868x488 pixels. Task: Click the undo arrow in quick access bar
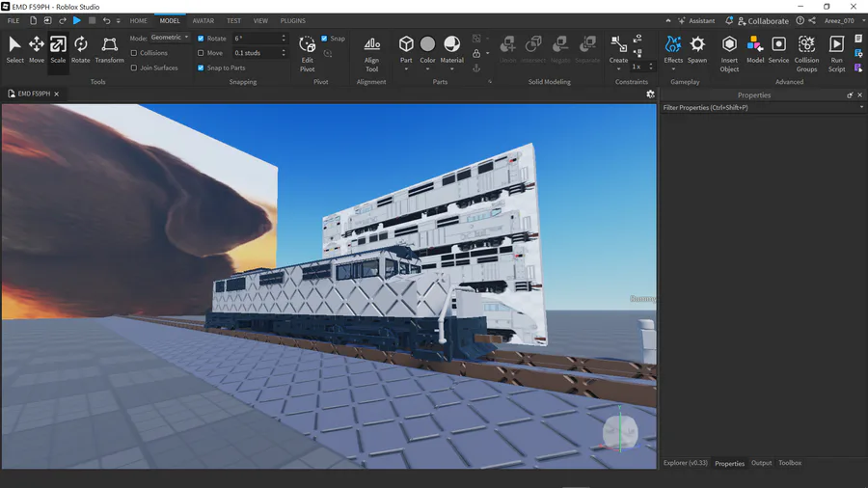point(106,20)
